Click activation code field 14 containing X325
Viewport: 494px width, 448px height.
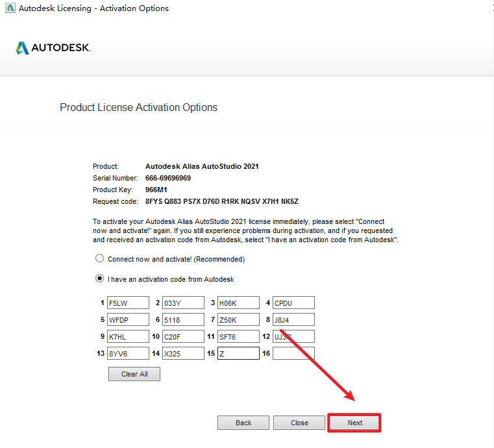pyautogui.click(x=183, y=353)
